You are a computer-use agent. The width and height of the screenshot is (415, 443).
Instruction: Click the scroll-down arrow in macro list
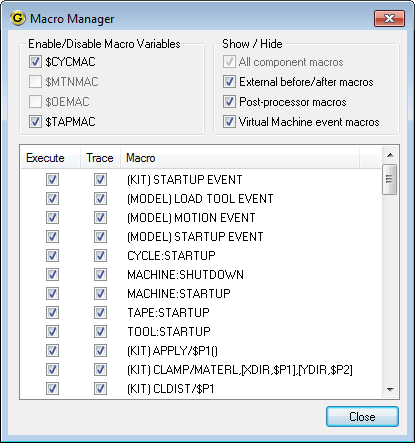pos(390,389)
